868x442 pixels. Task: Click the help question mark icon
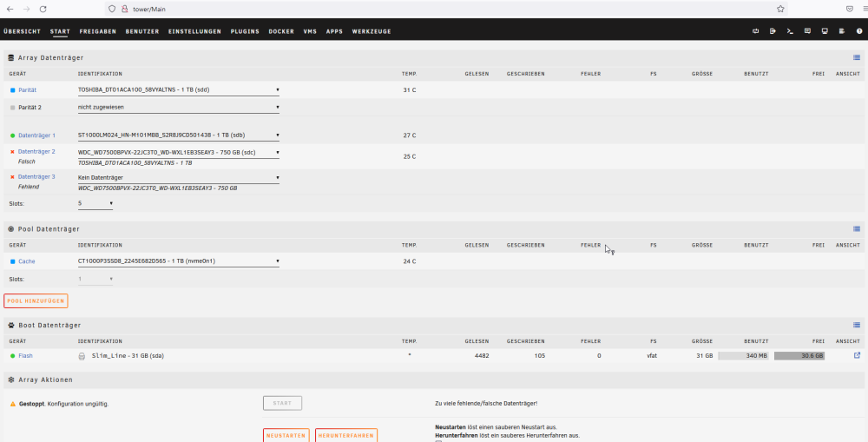859,31
